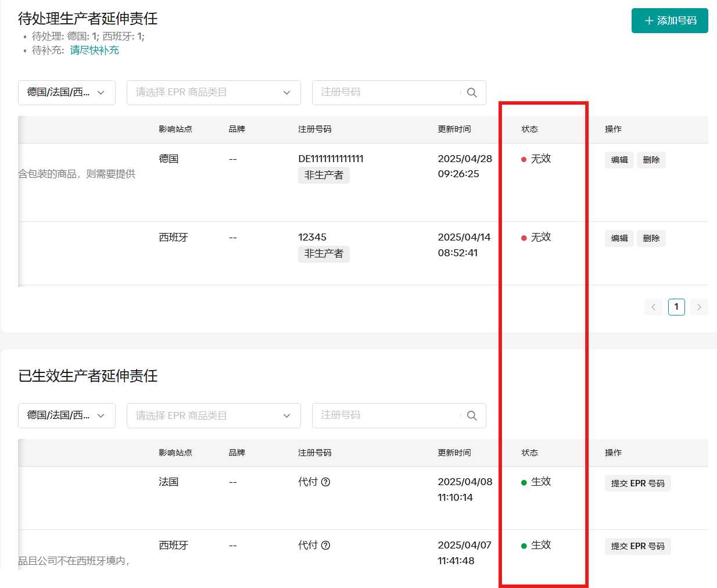717x588 pixels.
Task: Select page 1 in pagination
Action: click(676, 307)
